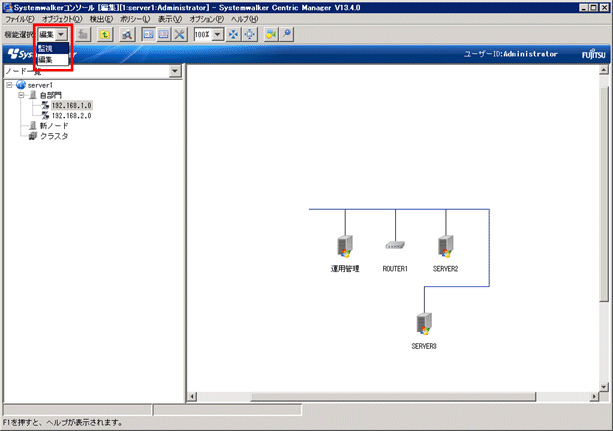The width and height of the screenshot is (613, 431).
Task: Open the ファイル(F) menu
Action: (20, 19)
